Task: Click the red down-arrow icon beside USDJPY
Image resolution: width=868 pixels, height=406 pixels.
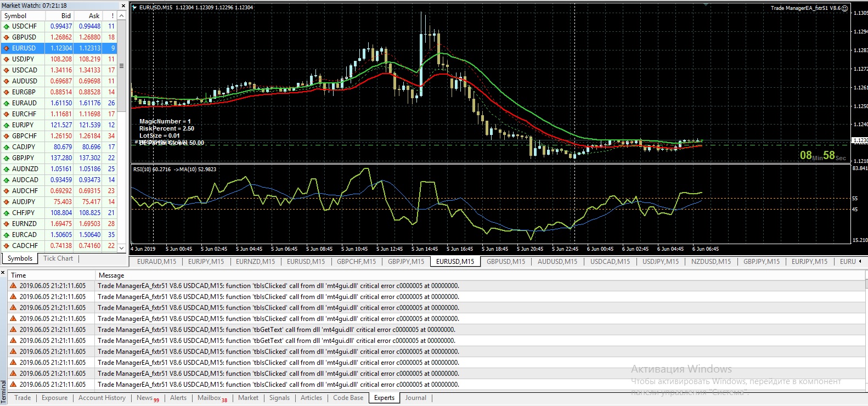Action: (7, 59)
